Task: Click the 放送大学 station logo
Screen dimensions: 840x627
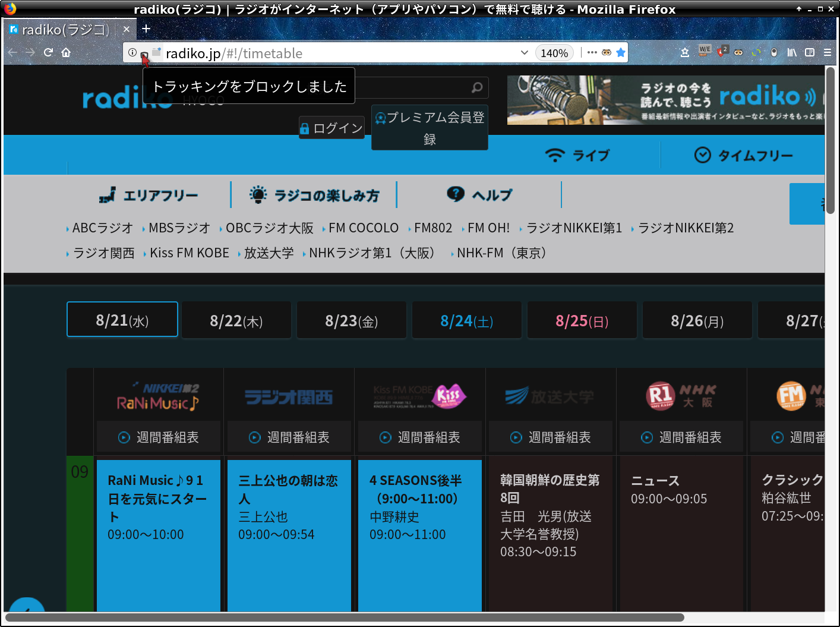Action: tap(550, 396)
